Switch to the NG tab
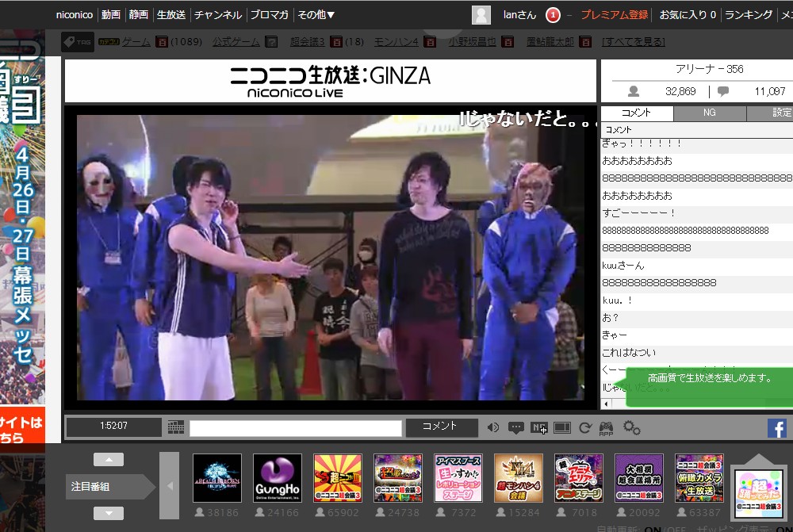Screen dimensions: 793x532 point(710,113)
